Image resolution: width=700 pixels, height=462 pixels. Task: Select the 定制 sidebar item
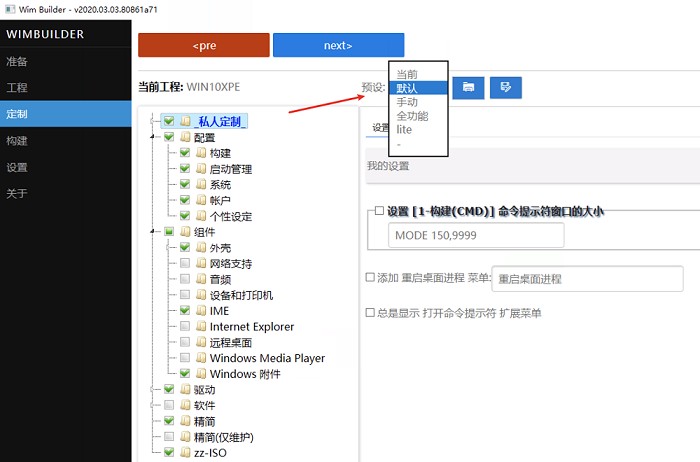pyautogui.click(x=66, y=114)
